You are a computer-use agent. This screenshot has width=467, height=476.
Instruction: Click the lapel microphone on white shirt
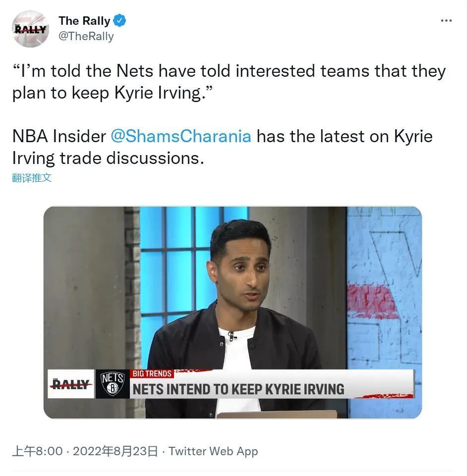coord(232,336)
